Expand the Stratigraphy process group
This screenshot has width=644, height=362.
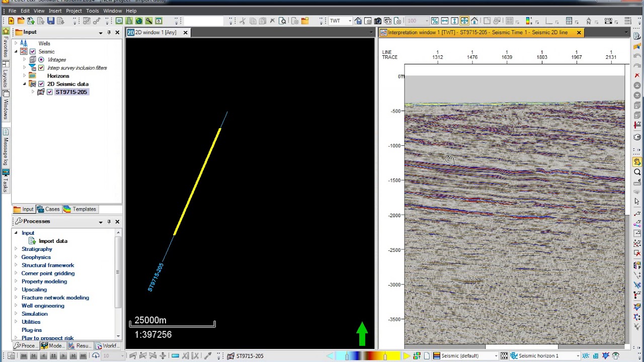pos(16,249)
